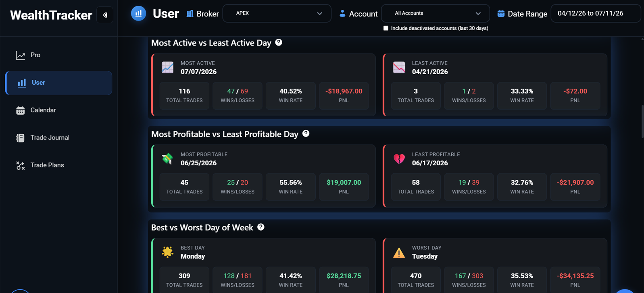Open Trade Journal from the sidebar
Image resolution: width=644 pixels, height=293 pixels.
[x=58, y=138]
